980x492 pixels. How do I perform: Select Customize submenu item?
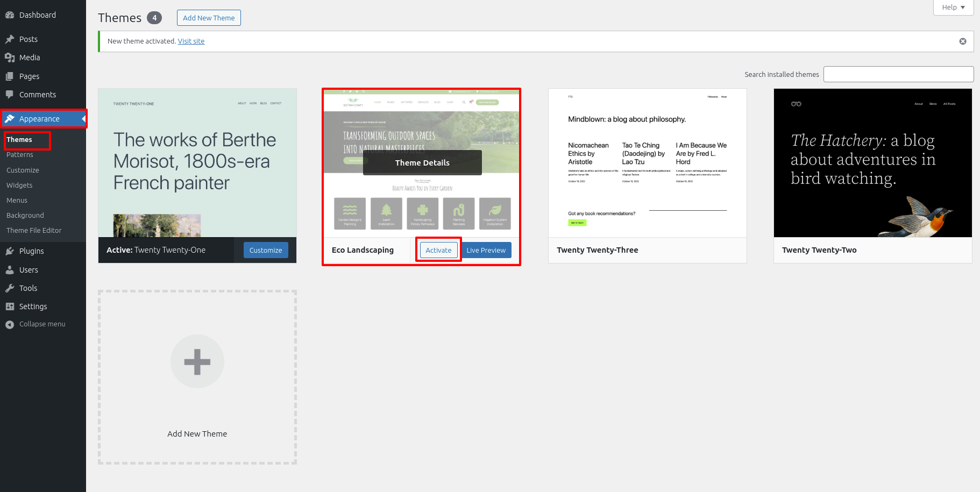(23, 170)
